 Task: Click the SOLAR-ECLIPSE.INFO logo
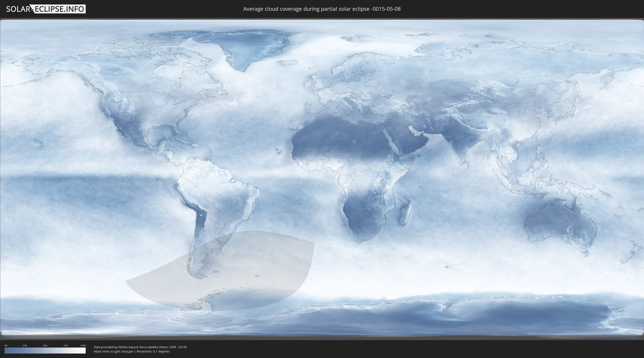click(x=46, y=9)
